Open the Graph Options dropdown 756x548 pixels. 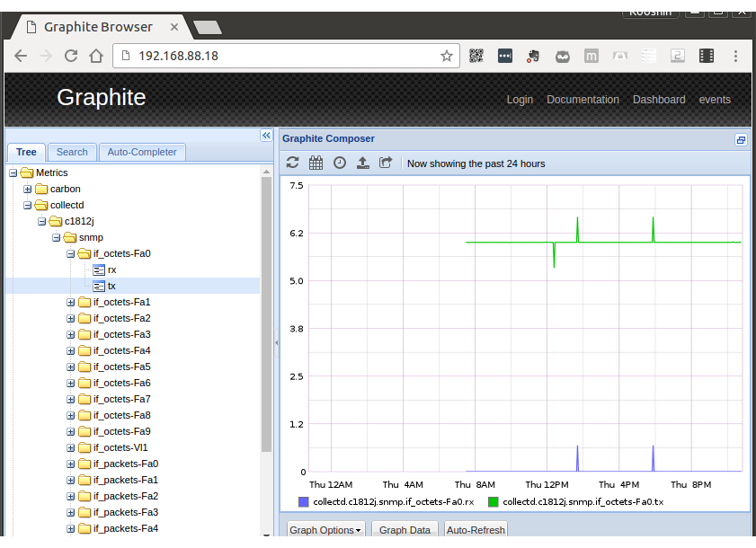click(325, 529)
